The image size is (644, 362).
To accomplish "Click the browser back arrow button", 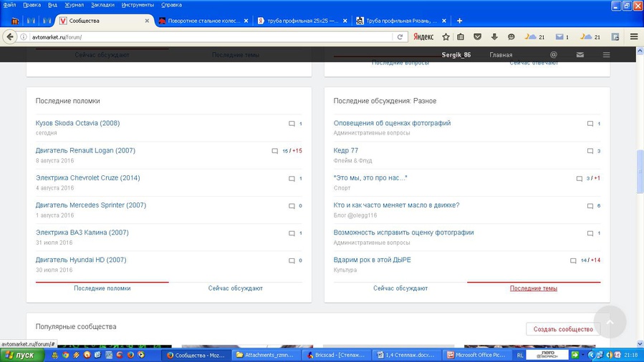I will click(10, 37).
